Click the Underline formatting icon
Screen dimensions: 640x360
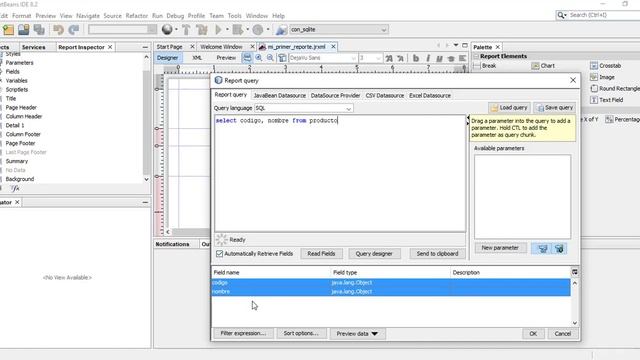tap(439, 58)
